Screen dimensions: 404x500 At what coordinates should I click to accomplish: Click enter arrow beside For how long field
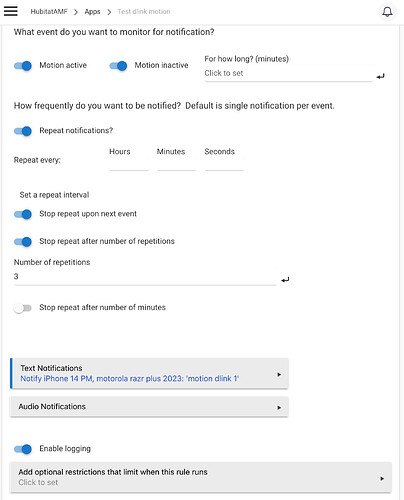[x=380, y=76]
